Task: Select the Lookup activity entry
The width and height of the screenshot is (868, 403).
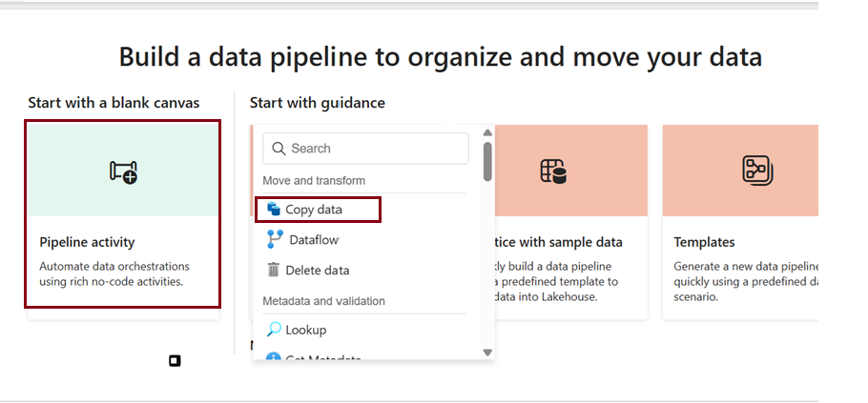Action: click(x=306, y=330)
